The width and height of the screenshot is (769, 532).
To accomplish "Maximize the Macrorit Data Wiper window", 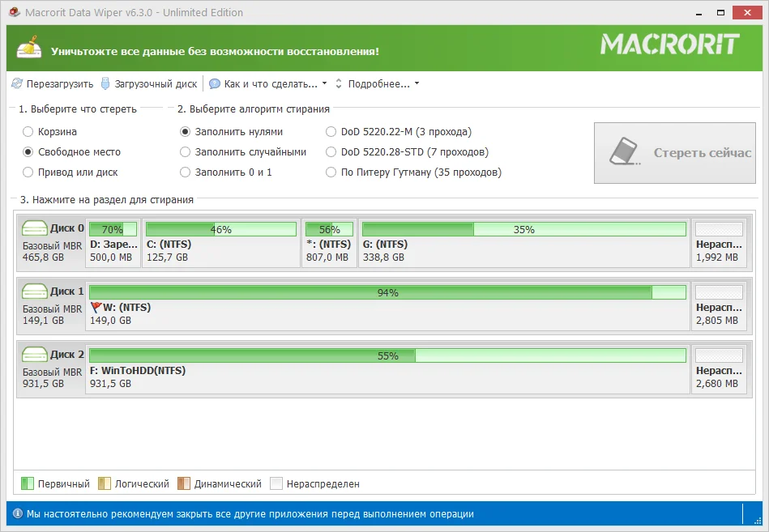I will pos(720,13).
